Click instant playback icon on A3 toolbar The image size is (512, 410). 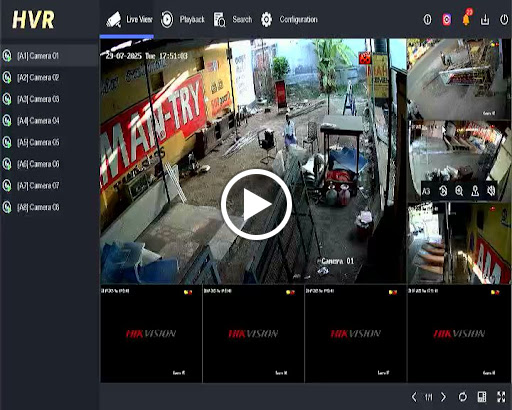pos(443,191)
